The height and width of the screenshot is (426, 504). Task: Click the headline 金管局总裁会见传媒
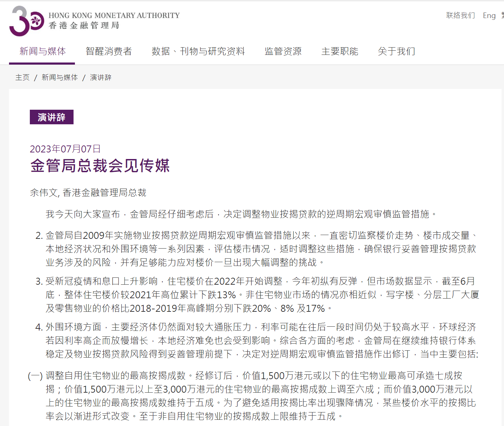pos(100,166)
